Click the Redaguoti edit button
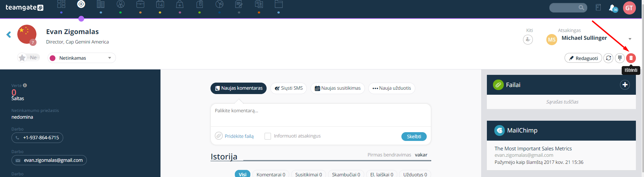Screen dimensions: 644x177 (583, 58)
